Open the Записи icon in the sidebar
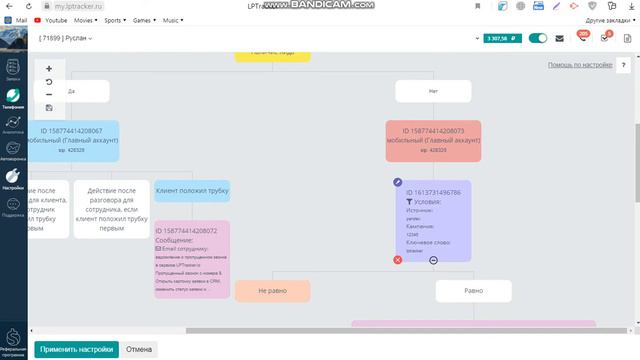This screenshot has height=360, width=640. coord(13,70)
